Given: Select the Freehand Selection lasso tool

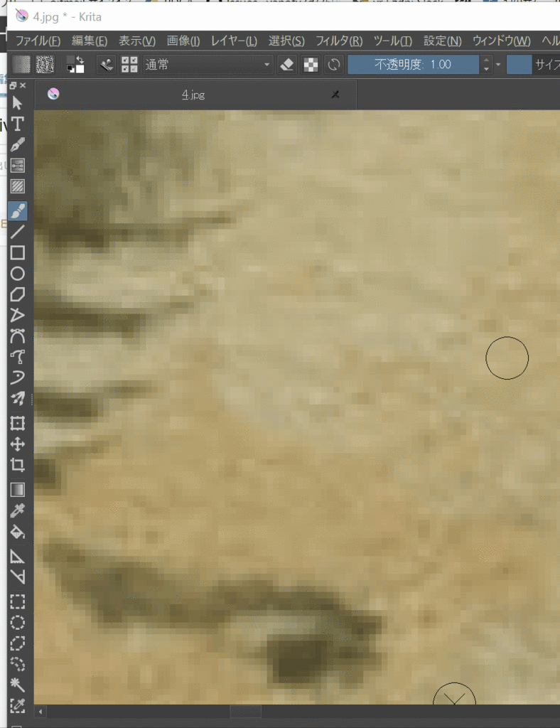Looking at the screenshot, I should [18, 665].
